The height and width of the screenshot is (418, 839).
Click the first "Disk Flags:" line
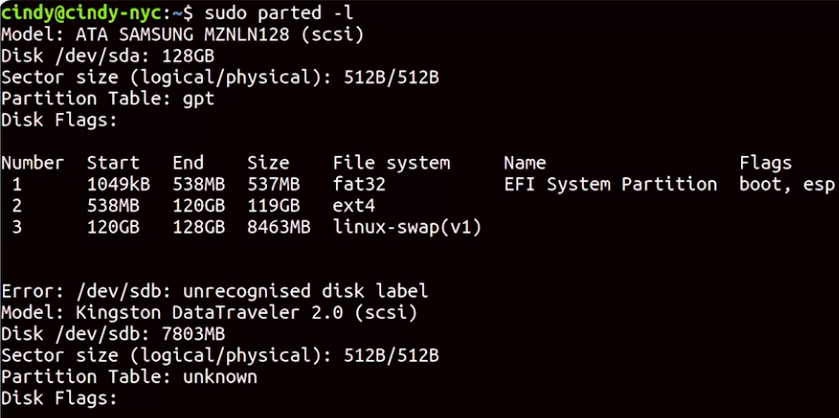(59, 120)
